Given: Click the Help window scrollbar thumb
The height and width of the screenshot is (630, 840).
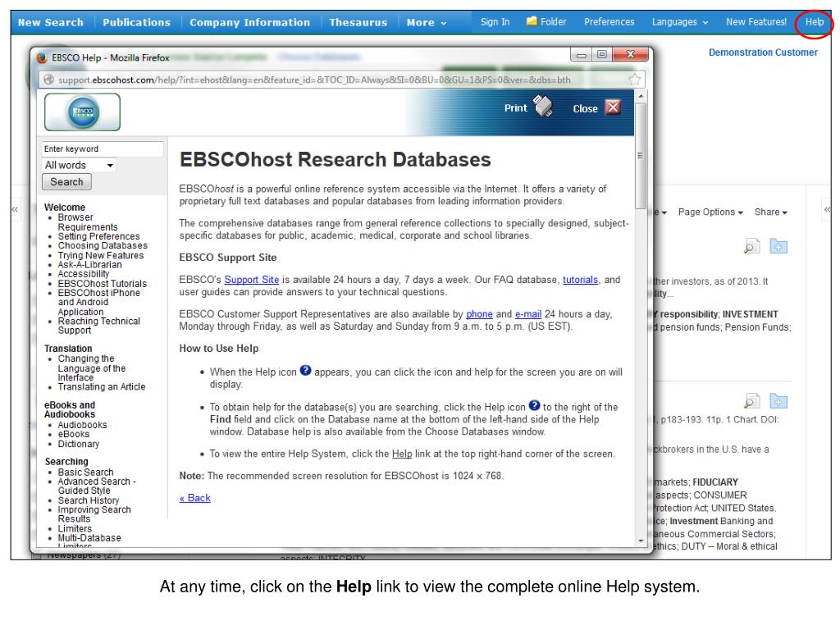Looking at the screenshot, I should coord(641,156).
